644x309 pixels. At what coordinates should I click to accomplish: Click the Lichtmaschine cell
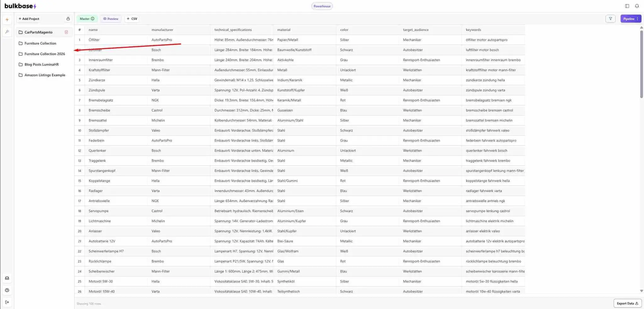(x=116, y=221)
